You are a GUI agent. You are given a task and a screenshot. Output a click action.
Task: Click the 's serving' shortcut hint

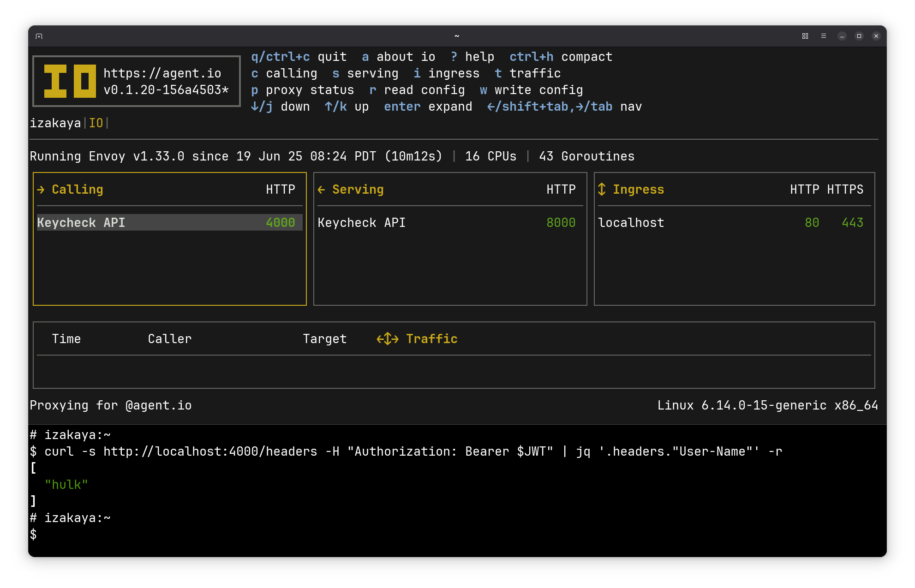tap(365, 73)
